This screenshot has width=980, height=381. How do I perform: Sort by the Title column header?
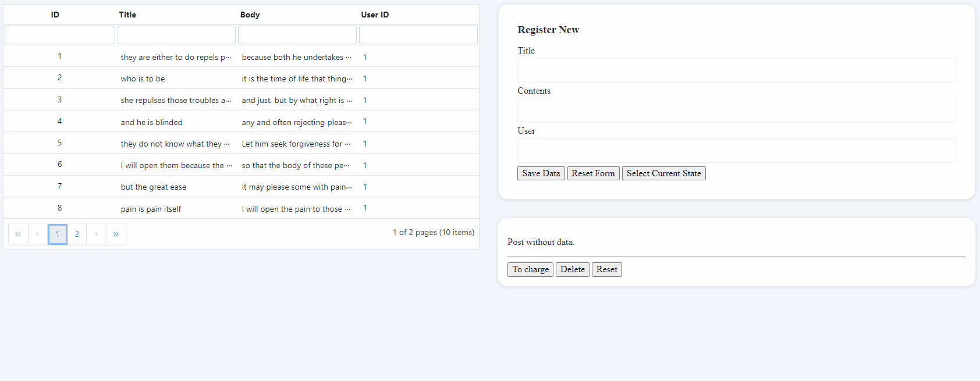point(127,15)
